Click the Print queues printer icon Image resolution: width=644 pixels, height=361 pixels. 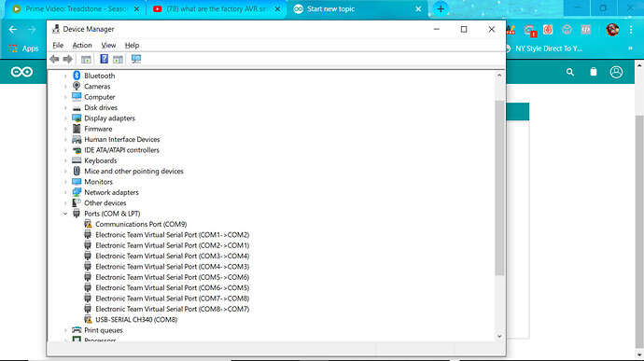click(x=77, y=330)
